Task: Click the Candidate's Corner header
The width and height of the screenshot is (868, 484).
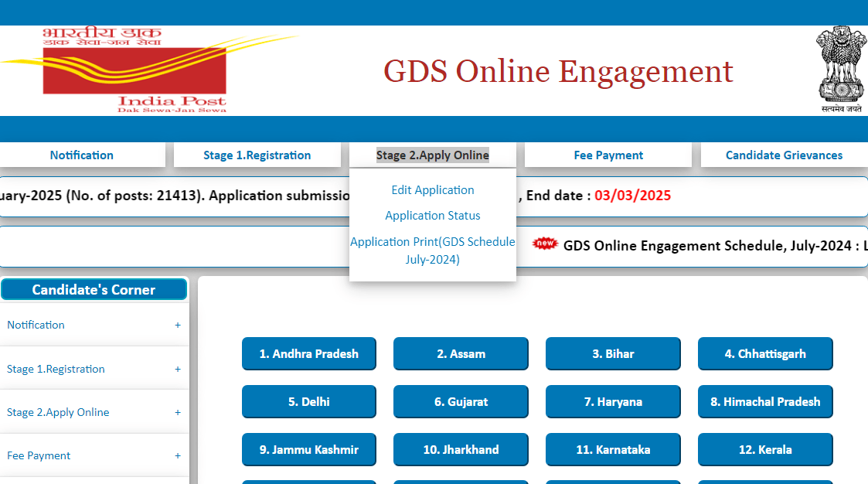Action: pyautogui.click(x=94, y=290)
